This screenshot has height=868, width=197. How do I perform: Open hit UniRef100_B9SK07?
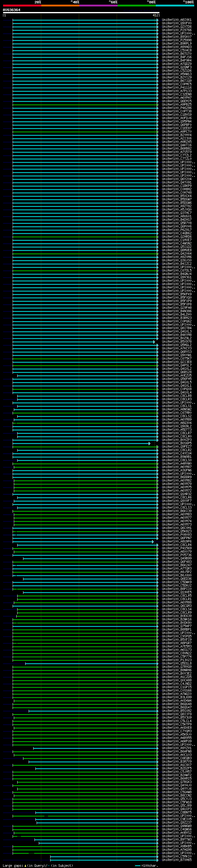pos(176,37)
